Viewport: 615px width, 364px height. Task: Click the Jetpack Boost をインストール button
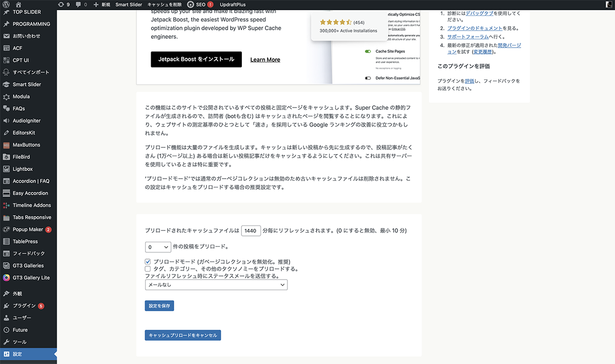click(196, 59)
